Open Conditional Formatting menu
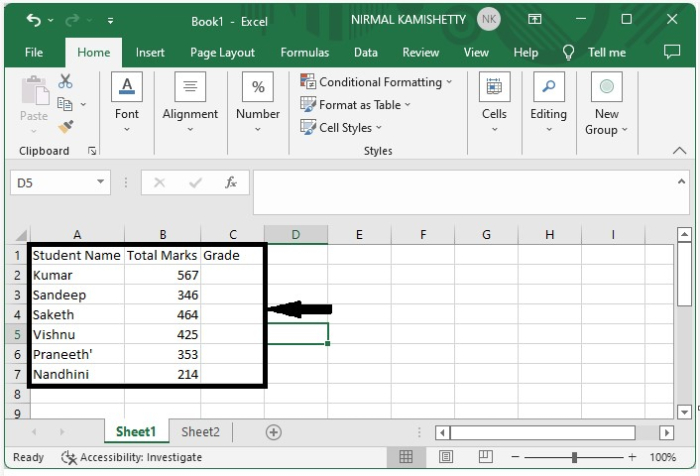The width and height of the screenshot is (700, 476). (376, 82)
